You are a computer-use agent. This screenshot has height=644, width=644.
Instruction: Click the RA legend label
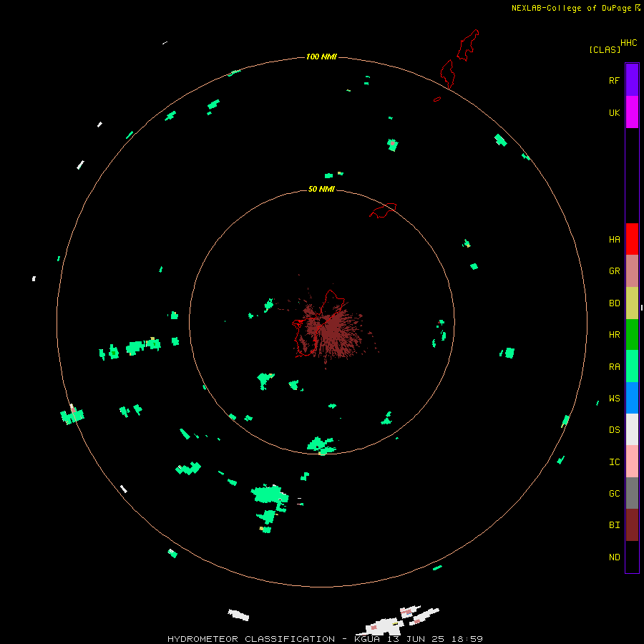point(614,367)
